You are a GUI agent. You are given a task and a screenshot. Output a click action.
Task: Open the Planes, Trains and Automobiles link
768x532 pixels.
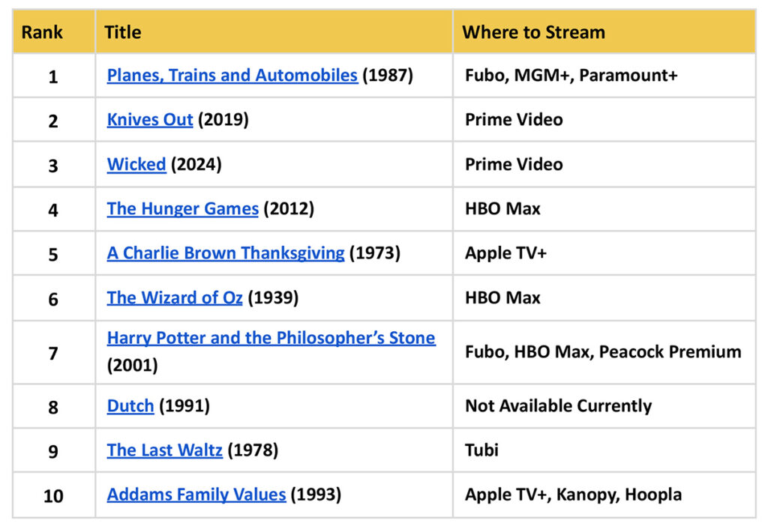(x=232, y=76)
